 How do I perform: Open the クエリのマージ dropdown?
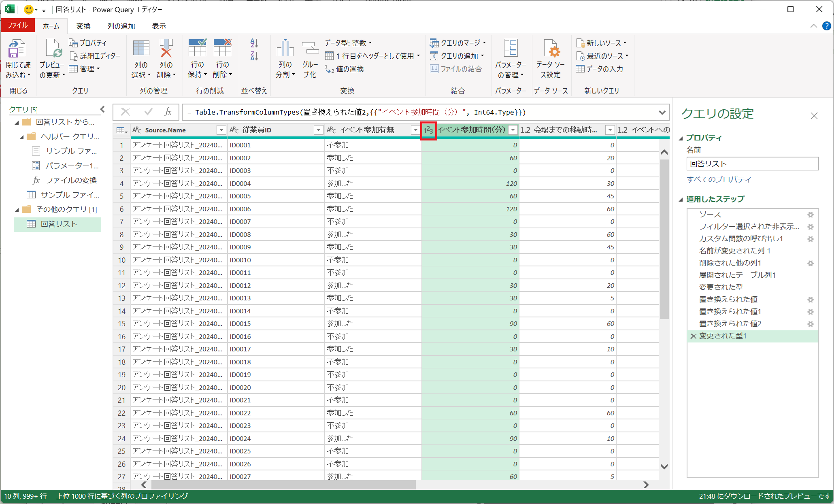(458, 43)
